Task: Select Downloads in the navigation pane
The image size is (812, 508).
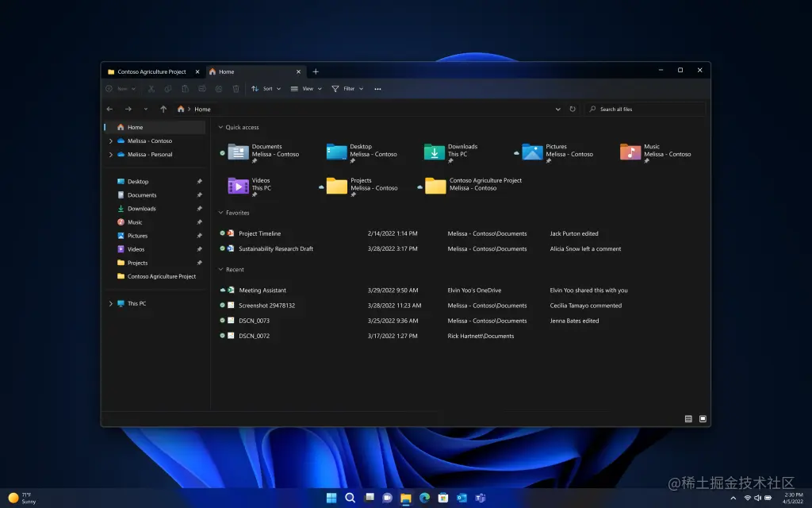Action: tap(155, 209)
